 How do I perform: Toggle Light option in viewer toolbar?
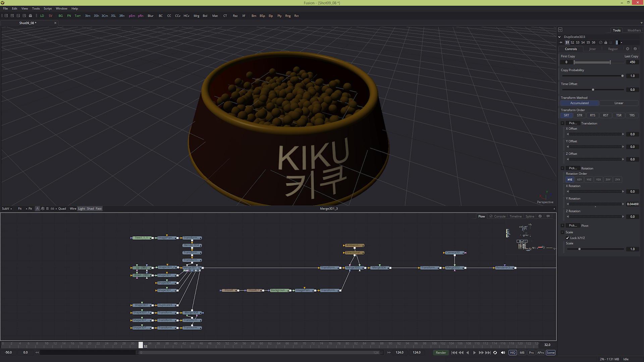tap(82, 208)
